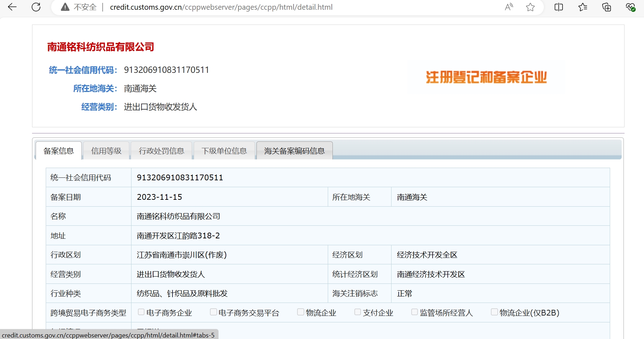Reload the current page
Viewport: 644px width, 339px height.
tap(36, 7)
